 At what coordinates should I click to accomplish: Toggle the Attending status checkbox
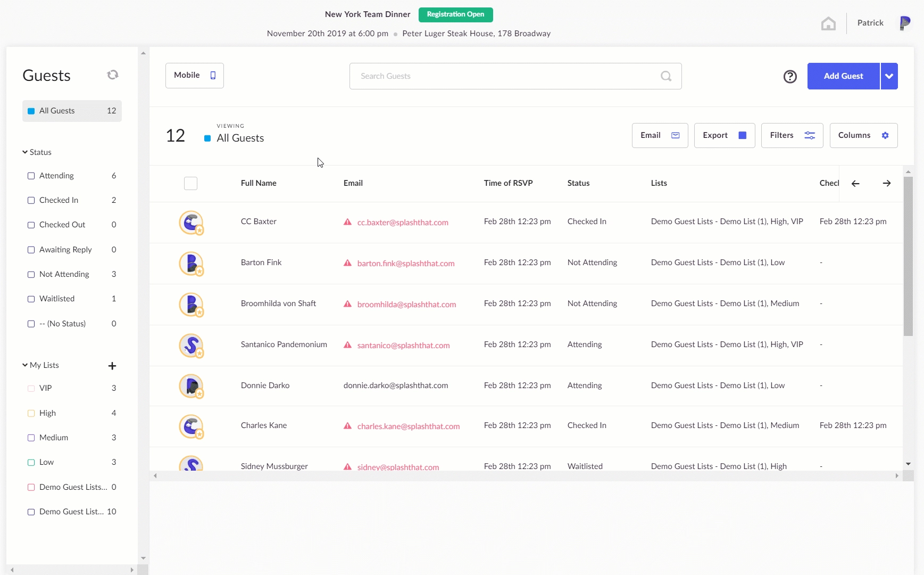tap(31, 176)
